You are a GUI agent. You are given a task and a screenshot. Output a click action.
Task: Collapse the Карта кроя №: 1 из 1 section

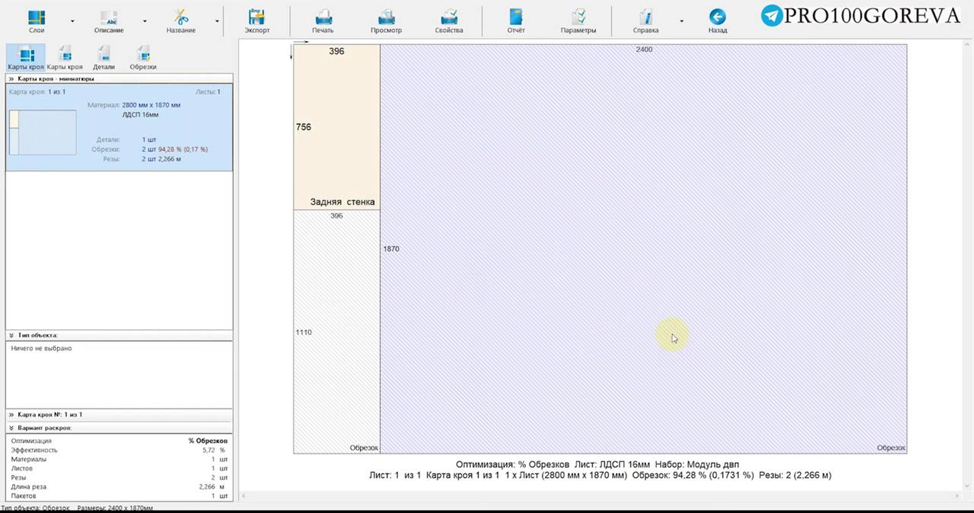coord(11,414)
